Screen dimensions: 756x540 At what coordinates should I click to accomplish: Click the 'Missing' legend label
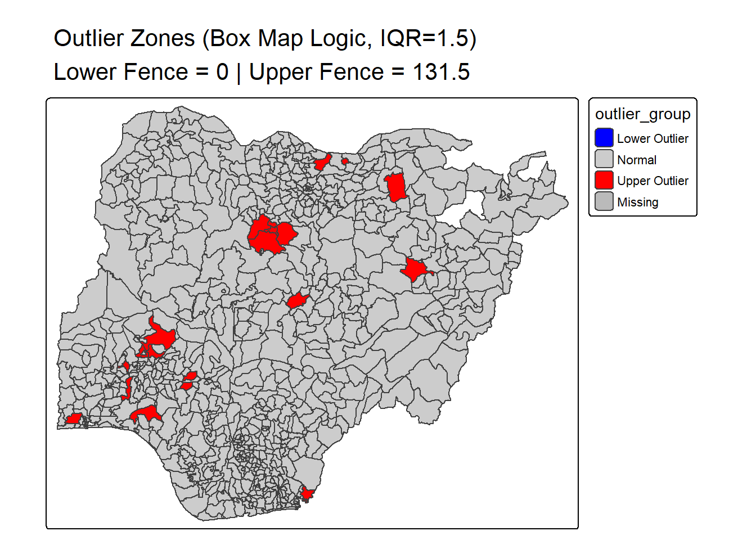coord(637,202)
